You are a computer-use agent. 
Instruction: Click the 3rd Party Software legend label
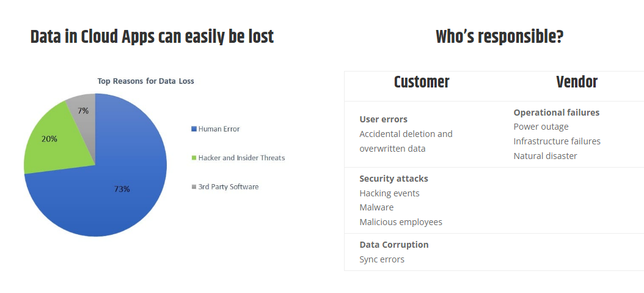[228, 187]
